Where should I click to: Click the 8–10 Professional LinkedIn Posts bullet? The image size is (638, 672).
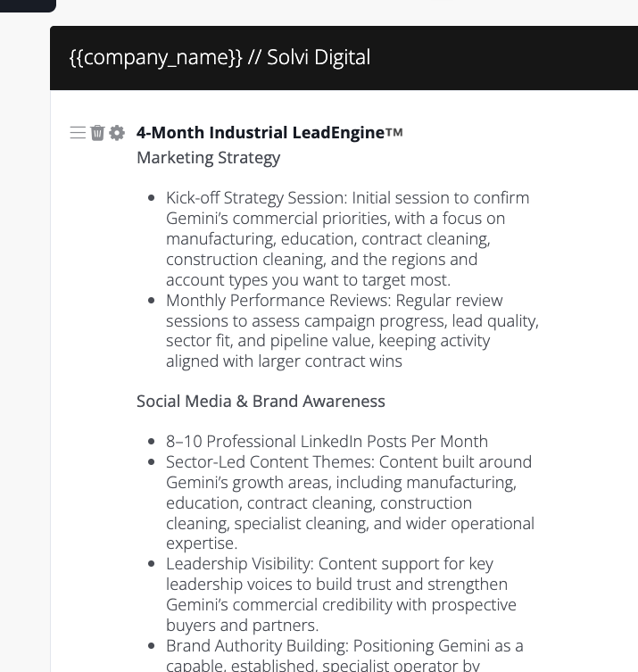[327, 442]
